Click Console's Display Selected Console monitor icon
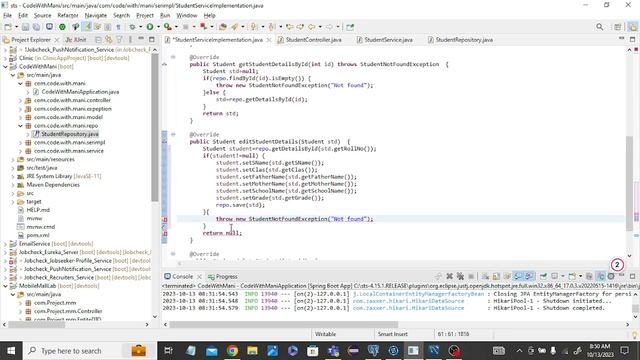Screen dimensions: 640x360 [555, 276]
